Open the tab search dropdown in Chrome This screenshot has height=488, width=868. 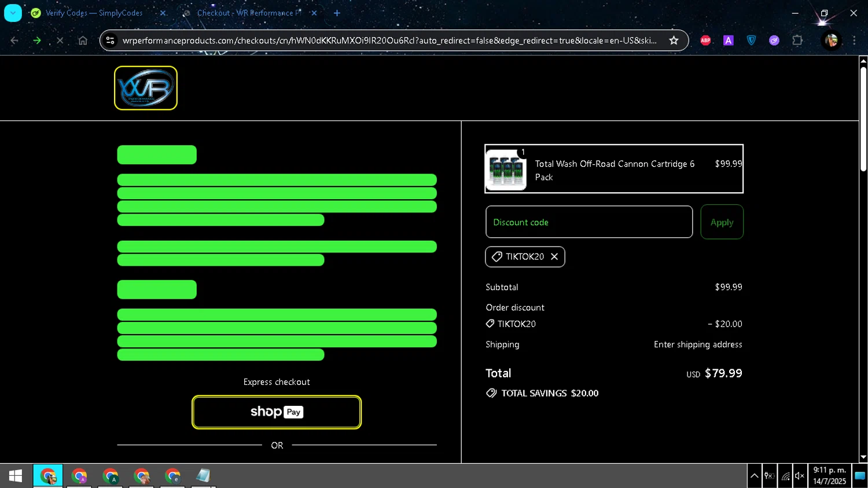tap(13, 13)
